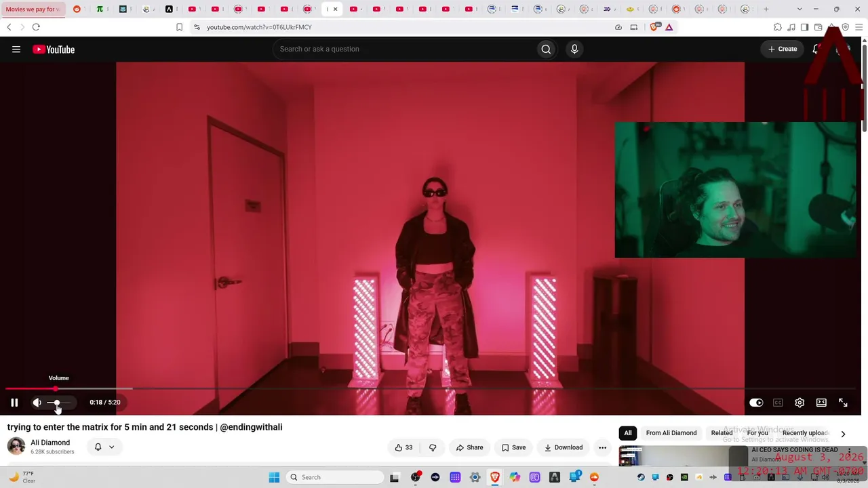Viewport: 868px width, 488px height.
Task: Open more actions ellipsis under video
Action: (x=602, y=447)
